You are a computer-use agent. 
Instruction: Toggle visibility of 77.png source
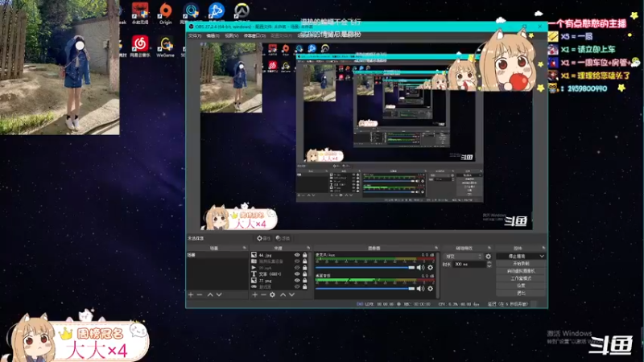[297, 280]
